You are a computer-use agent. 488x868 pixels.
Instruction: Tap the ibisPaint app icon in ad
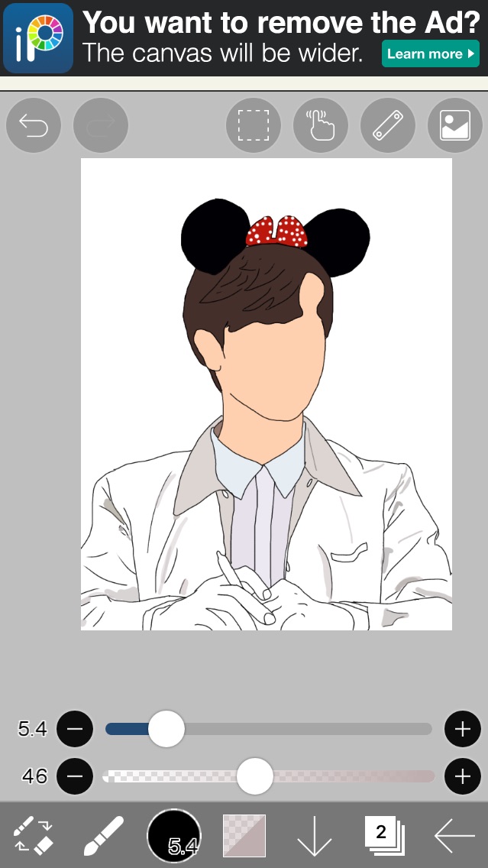[x=38, y=38]
